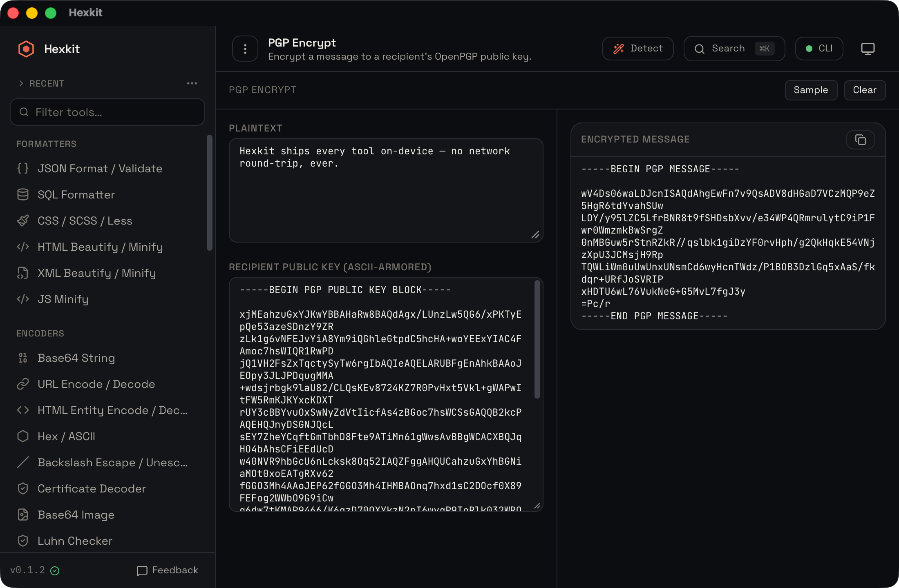Click the macOS green fullscreen window button
This screenshot has width=899, height=588.
(51, 13)
